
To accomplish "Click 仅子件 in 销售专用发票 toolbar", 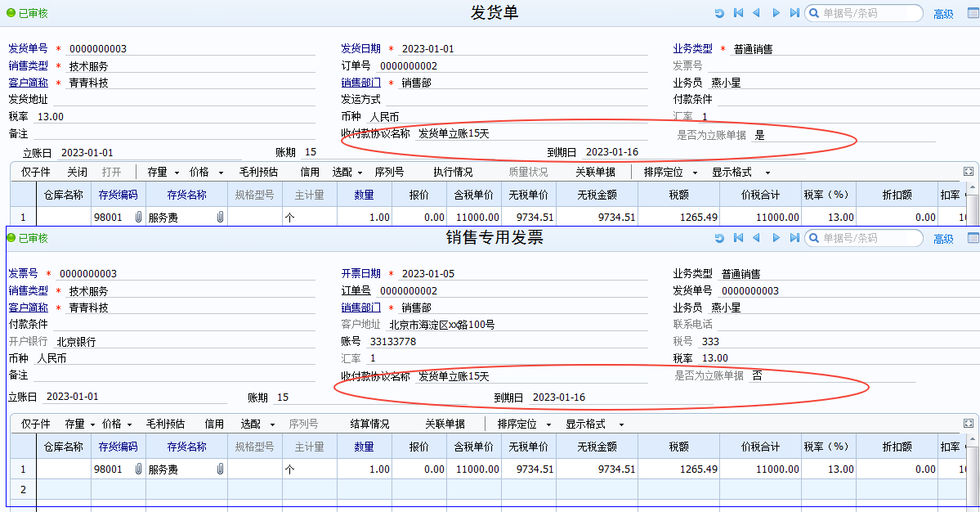I will point(36,424).
